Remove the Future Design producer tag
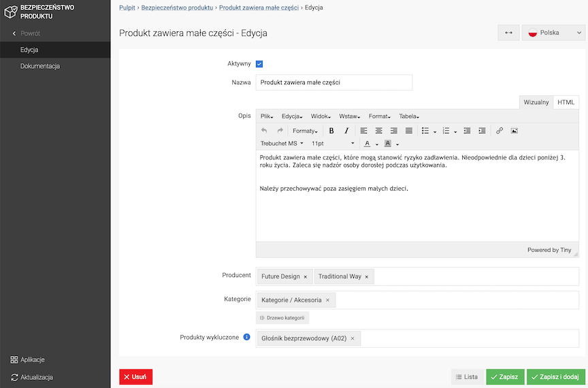The image size is (588, 388). coord(306,277)
